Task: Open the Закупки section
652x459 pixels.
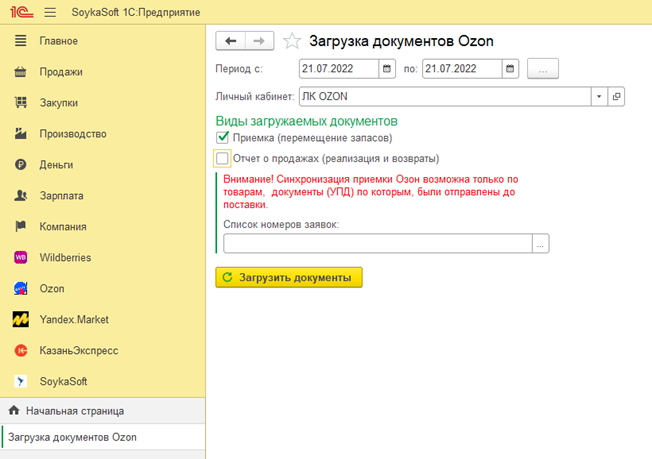Action: pos(59,103)
